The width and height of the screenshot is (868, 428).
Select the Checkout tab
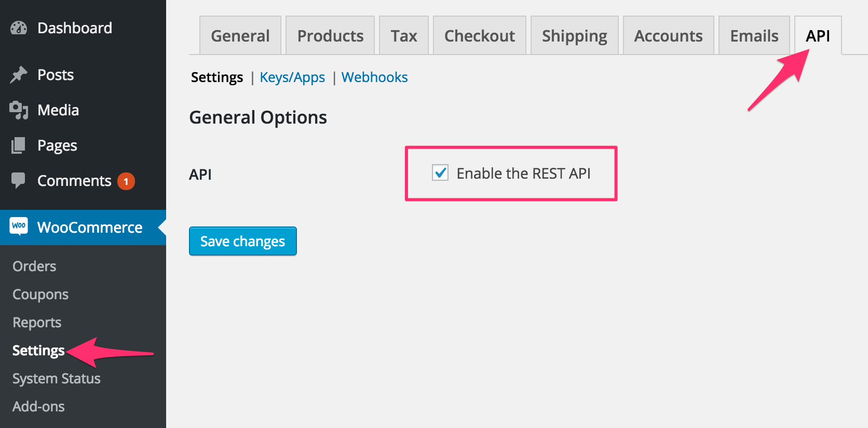click(x=480, y=35)
